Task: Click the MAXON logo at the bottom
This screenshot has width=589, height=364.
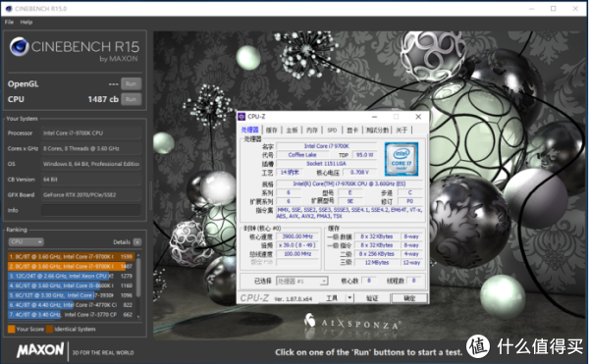Action: (x=40, y=350)
